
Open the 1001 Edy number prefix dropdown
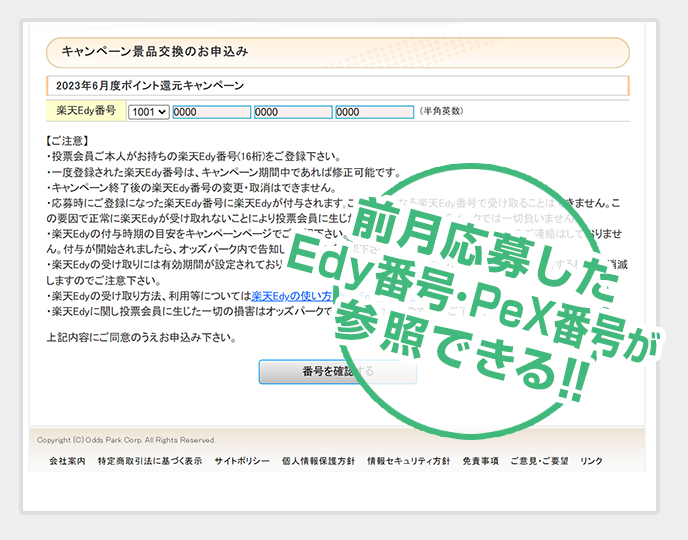(149, 112)
